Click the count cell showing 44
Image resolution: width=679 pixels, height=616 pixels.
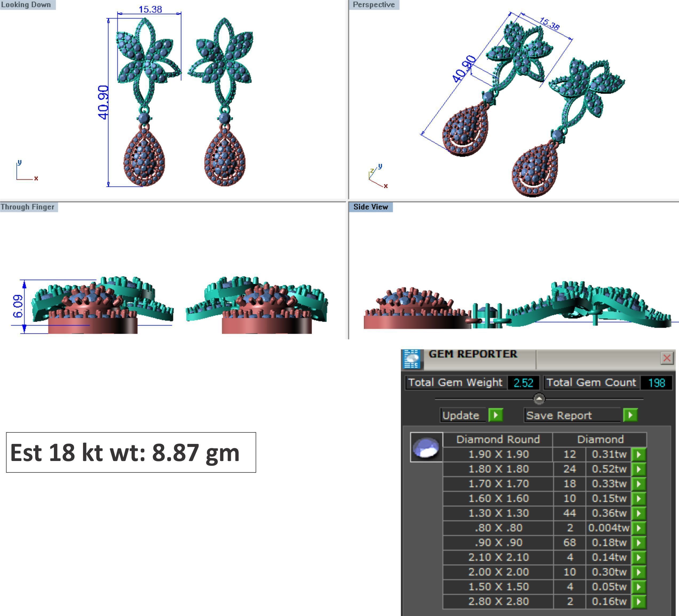pos(570,513)
